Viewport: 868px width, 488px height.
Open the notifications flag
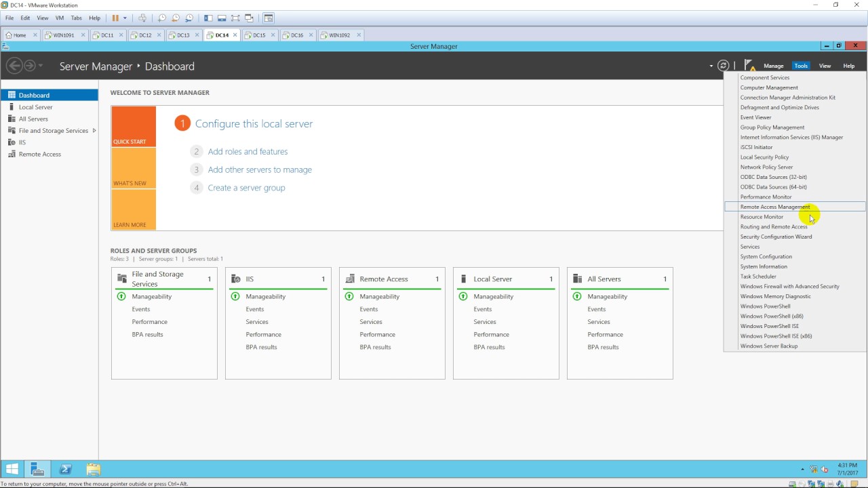[x=749, y=65]
